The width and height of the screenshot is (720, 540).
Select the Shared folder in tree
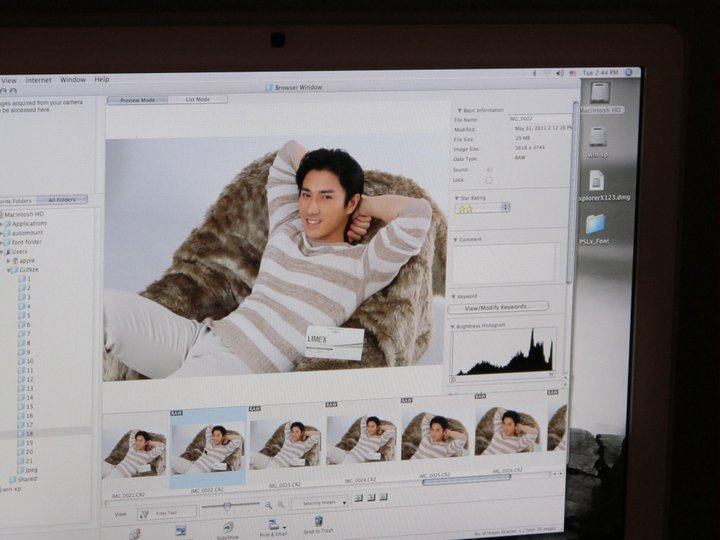pyautogui.click(x=23, y=479)
